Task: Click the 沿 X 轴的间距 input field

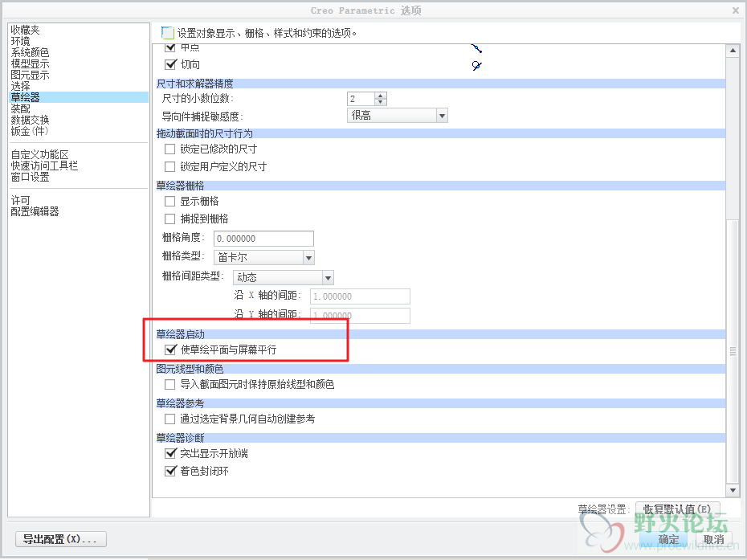Action: [x=360, y=296]
